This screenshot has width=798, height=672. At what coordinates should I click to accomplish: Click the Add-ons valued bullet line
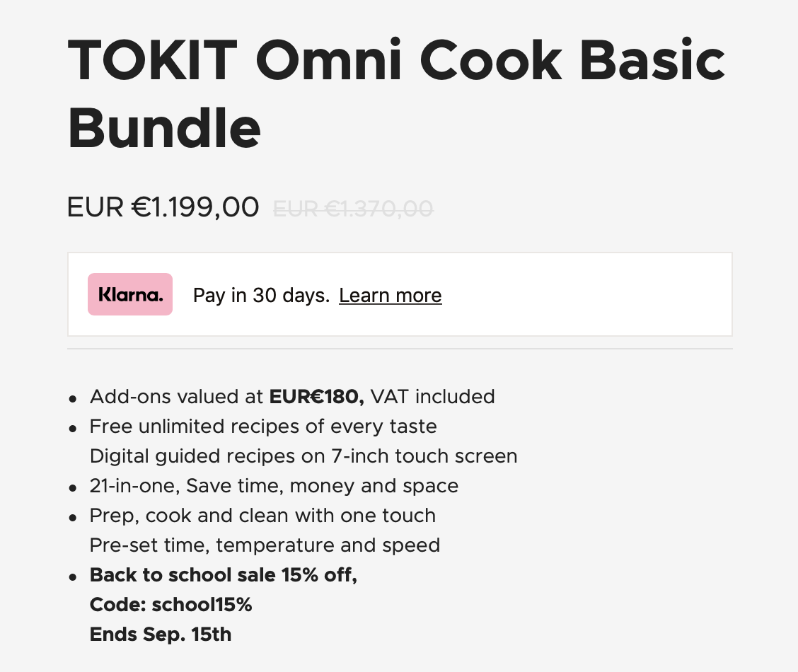292,397
